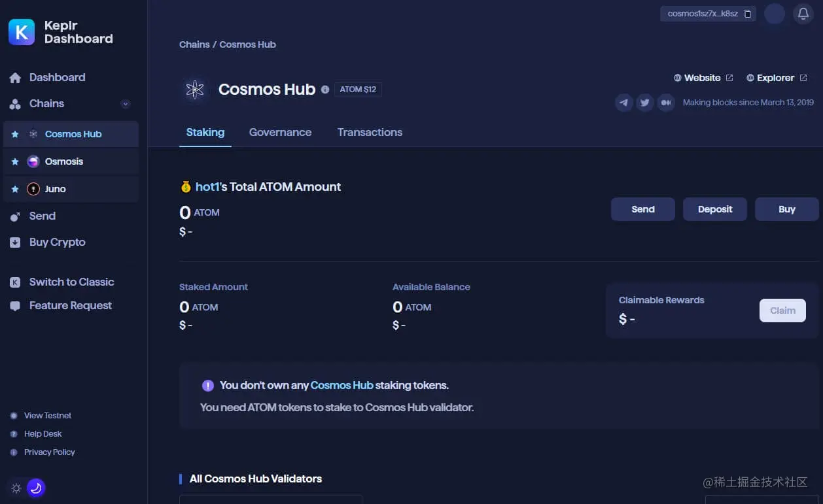Click the Available Balance label

pyautogui.click(x=431, y=287)
